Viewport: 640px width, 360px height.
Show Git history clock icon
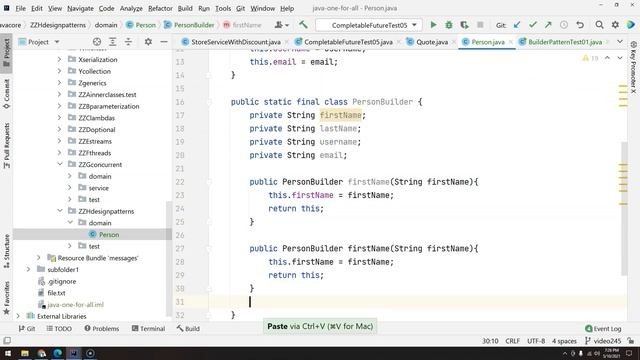pyautogui.click(x=564, y=25)
